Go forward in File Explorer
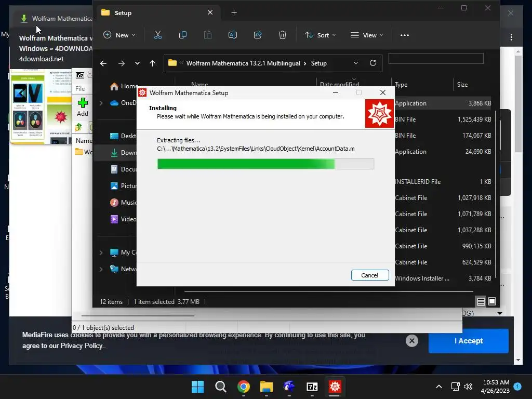This screenshot has width=532, height=399. (x=122, y=63)
